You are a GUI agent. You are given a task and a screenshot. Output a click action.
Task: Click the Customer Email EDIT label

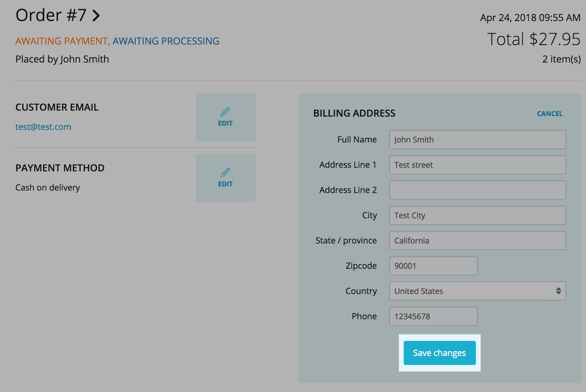(x=225, y=123)
